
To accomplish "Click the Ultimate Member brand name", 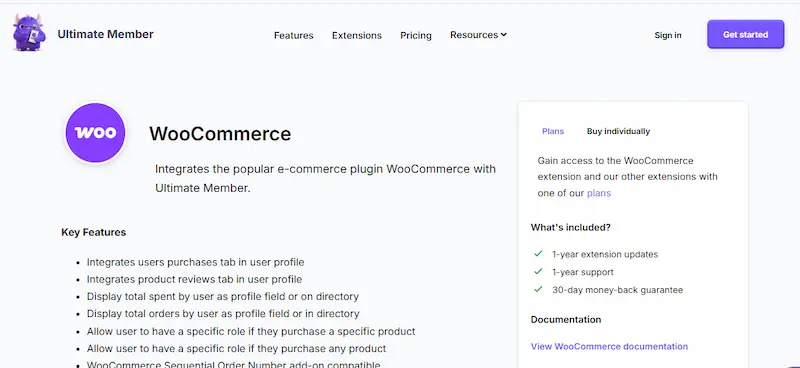I will click(105, 34).
